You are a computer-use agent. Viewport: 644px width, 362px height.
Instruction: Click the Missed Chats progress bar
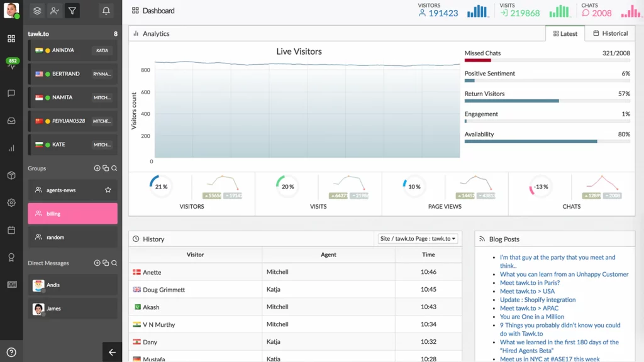547,60
